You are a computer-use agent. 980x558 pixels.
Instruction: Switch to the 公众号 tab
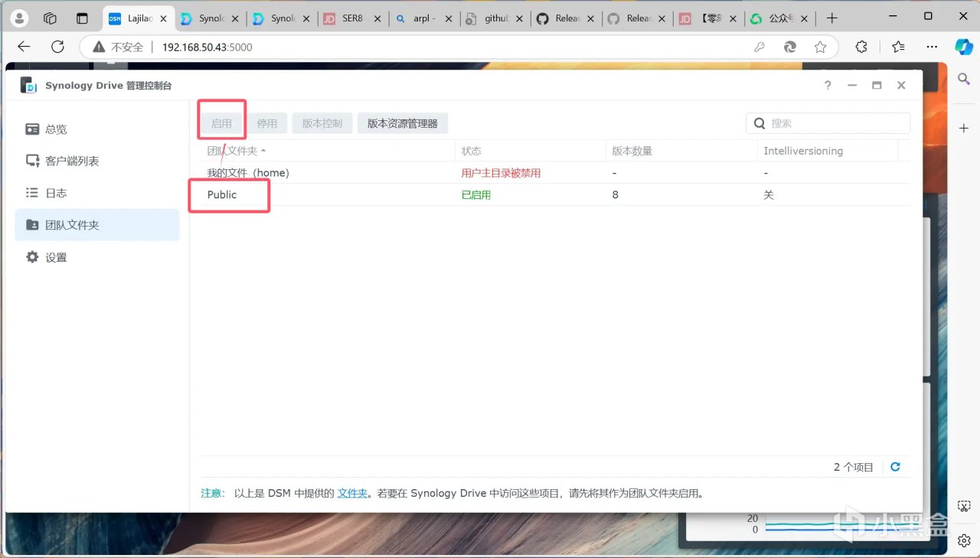780,18
